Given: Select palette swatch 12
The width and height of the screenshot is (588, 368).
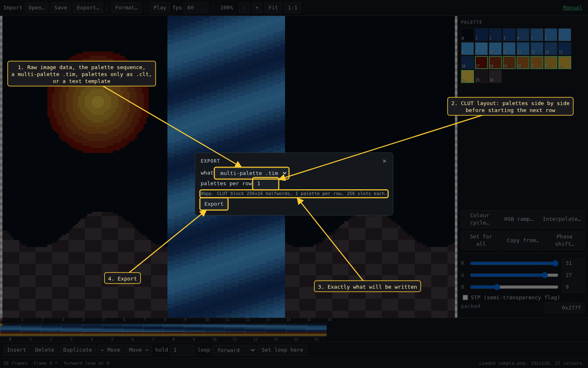Looking at the screenshot, I should tap(523, 49).
